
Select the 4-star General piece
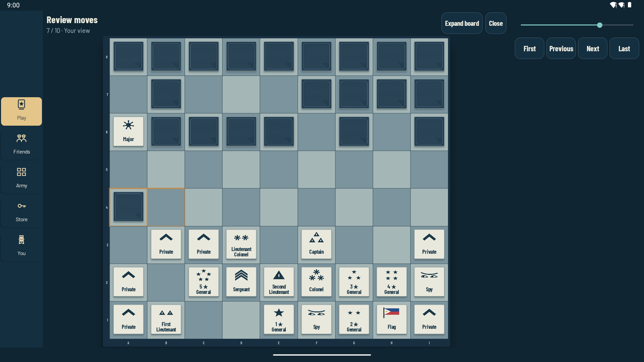[x=391, y=282]
